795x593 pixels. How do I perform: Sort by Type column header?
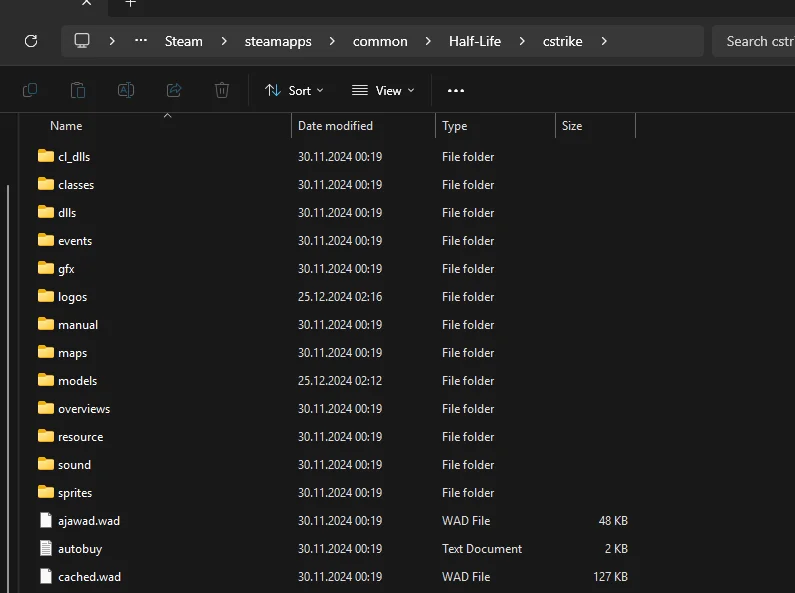pyautogui.click(x=454, y=126)
